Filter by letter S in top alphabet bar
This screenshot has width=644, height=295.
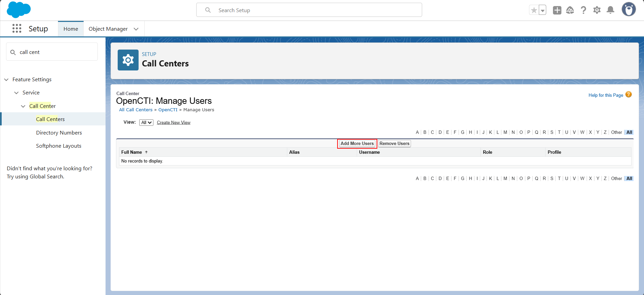[552, 132]
